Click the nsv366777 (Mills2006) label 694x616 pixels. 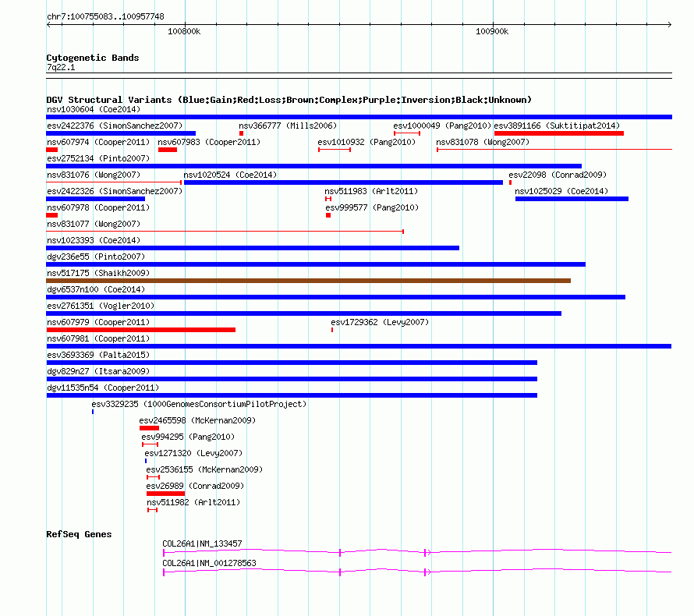288,126
